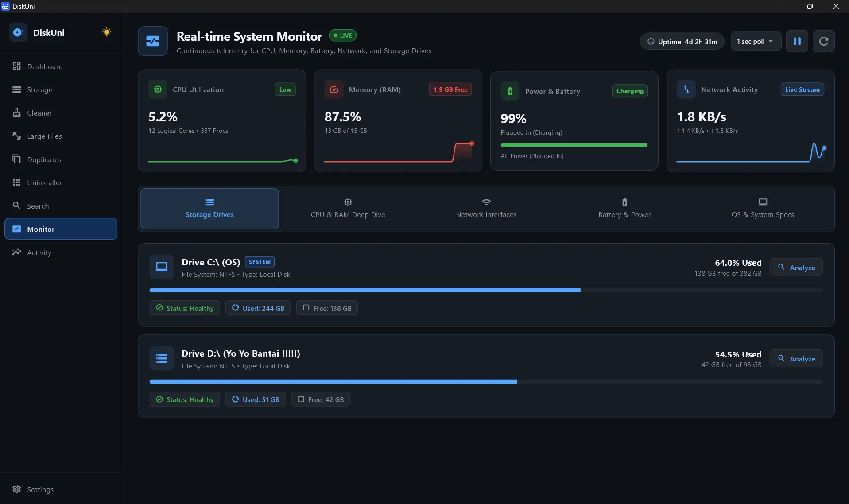The image size is (849, 504).
Task: Click the Monitor icon in the sidebar
Action: (x=16, y=229)
